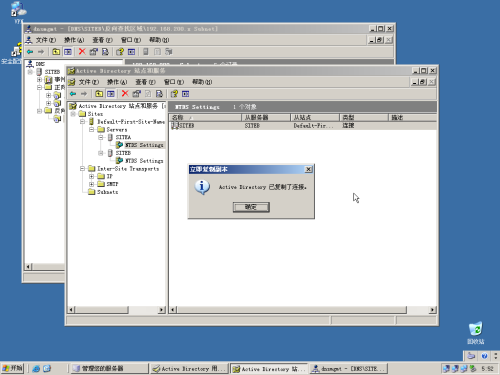Image resolution: width=500 pixels, height=375 pixels.
Task: Open 窗口 menu in Active Directory Sites window
Action: pyautogui.click(x=174, y=82)
